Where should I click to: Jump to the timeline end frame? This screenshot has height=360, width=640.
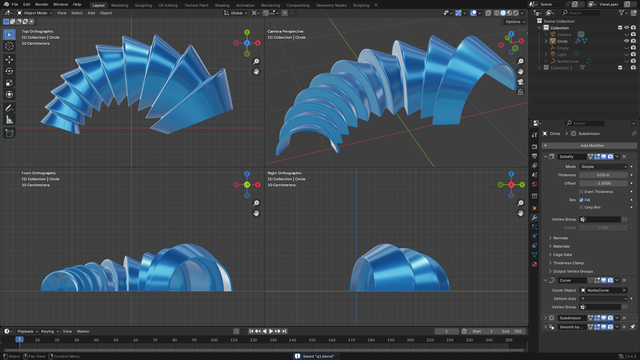(284, 331)
